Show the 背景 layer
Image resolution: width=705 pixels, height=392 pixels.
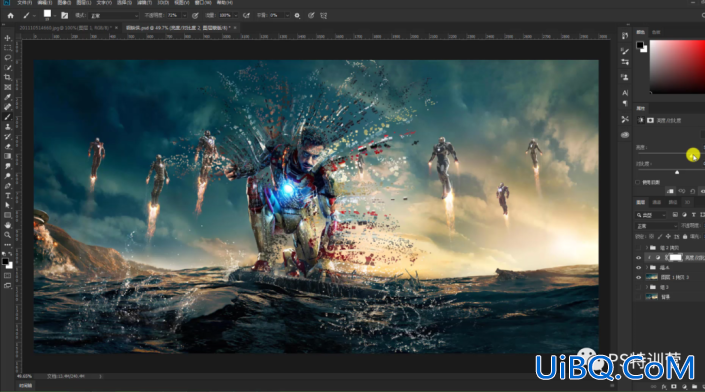coord(638,297)
